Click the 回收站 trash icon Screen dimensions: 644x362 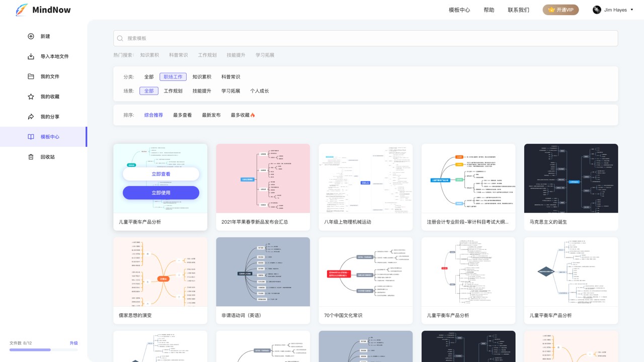pos(31,157)
